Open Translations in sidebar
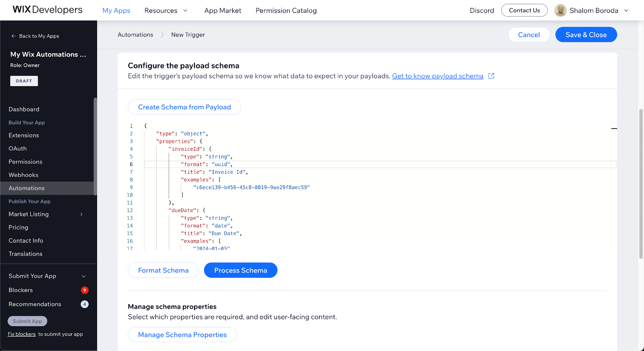644x351 pixels. tap(25, 254)
